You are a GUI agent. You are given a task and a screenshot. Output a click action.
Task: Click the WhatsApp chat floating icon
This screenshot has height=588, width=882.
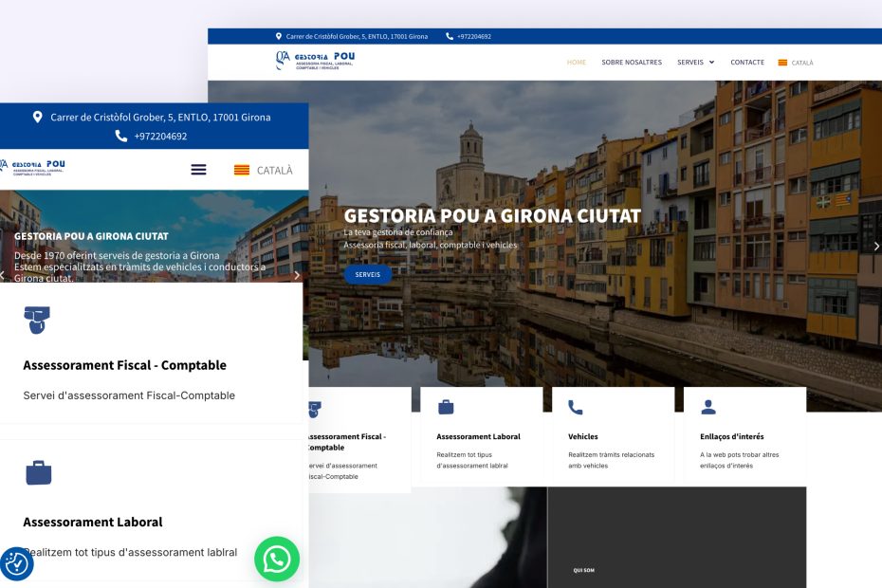(277, 559)
